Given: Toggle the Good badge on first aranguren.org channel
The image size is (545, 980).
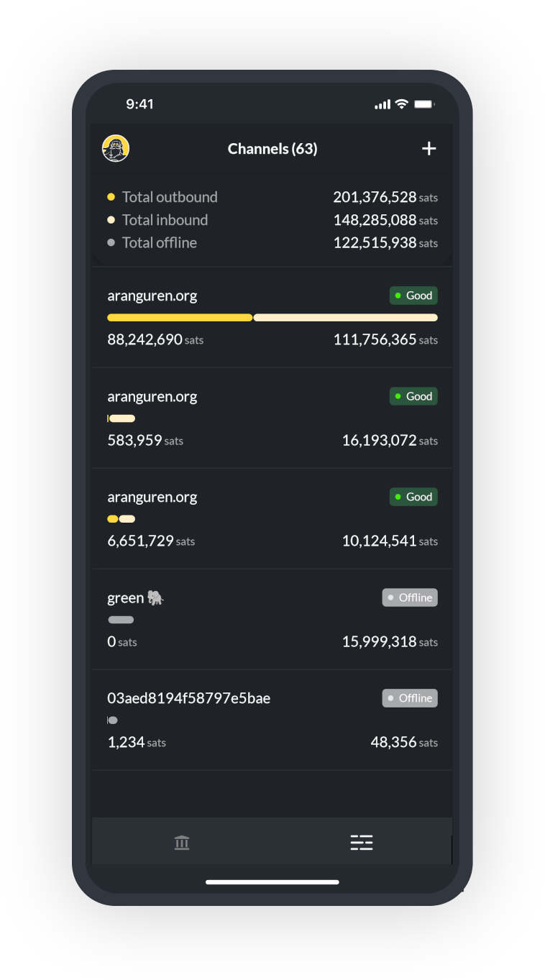Looking at the screenshot, I should pyautogui.click(x=413, y=295).
